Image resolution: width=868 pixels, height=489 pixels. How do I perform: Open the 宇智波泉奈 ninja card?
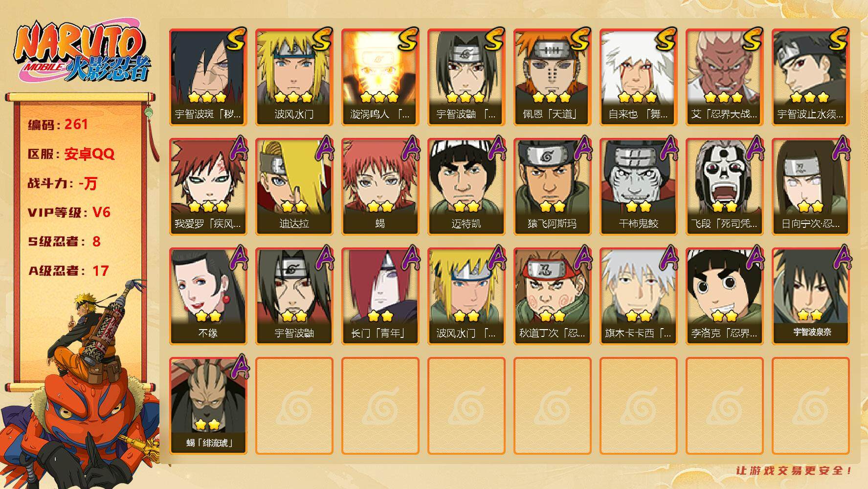point(811,296)
